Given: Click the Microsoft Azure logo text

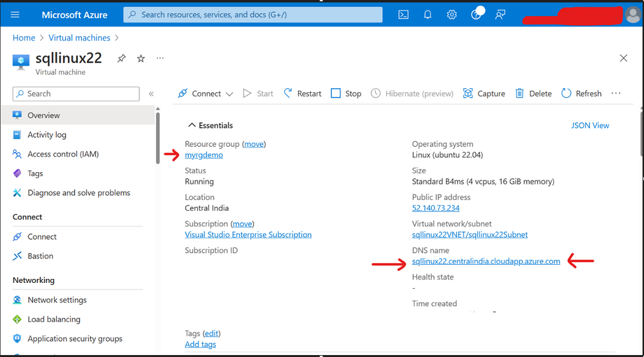Looking at the screenshot, I should (x=74, y=15).
